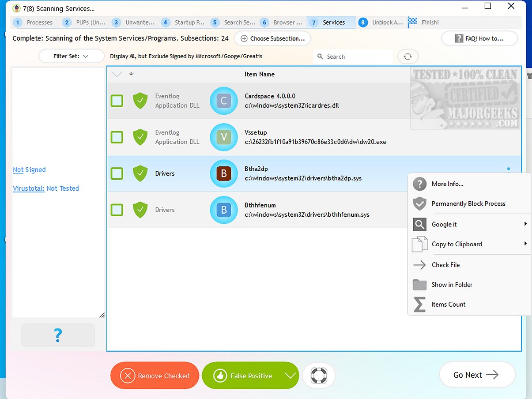Go to step 6 Browser tab

pyautogui.click(x=283, y=23)
